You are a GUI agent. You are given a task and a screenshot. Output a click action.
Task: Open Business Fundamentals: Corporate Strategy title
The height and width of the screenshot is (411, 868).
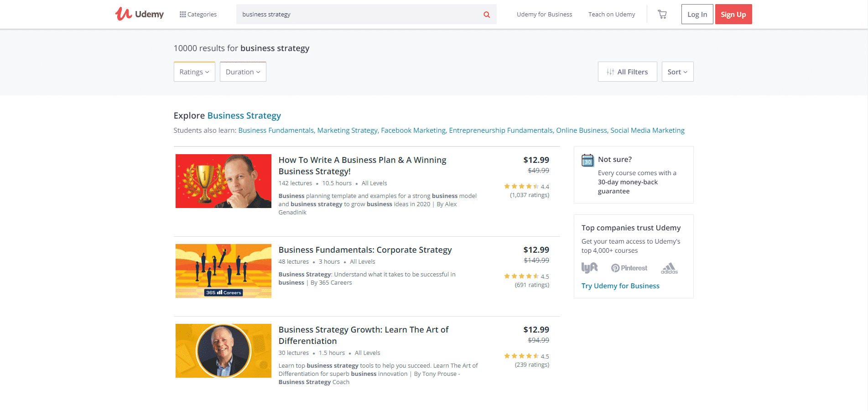365,250
